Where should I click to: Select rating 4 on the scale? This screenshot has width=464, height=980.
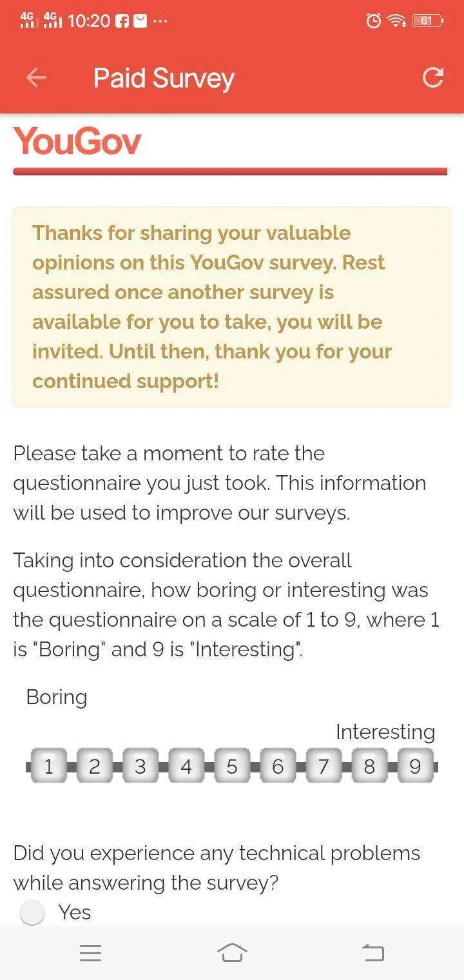186,766
